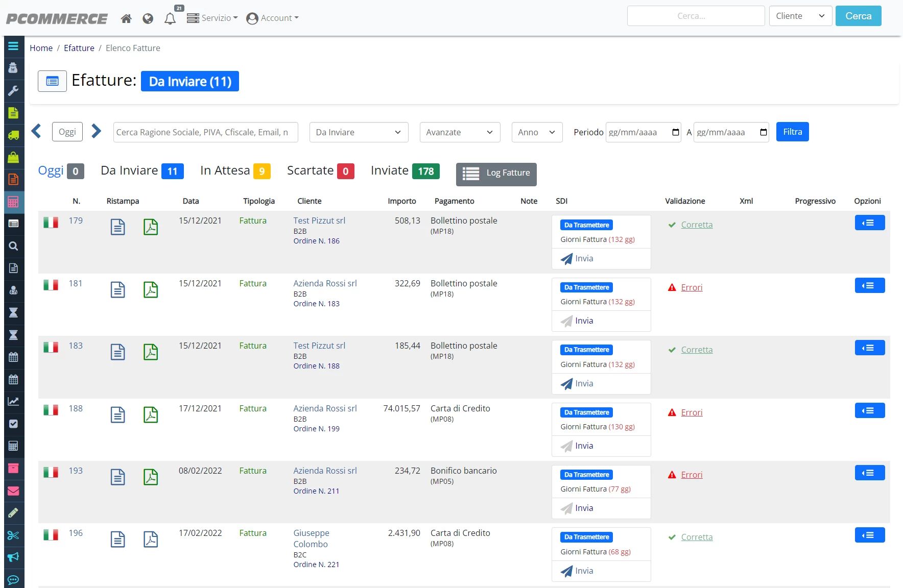Click the top Cerca... search box
The width and height of the screenshot is (903, 588).
tap(696, 16)
